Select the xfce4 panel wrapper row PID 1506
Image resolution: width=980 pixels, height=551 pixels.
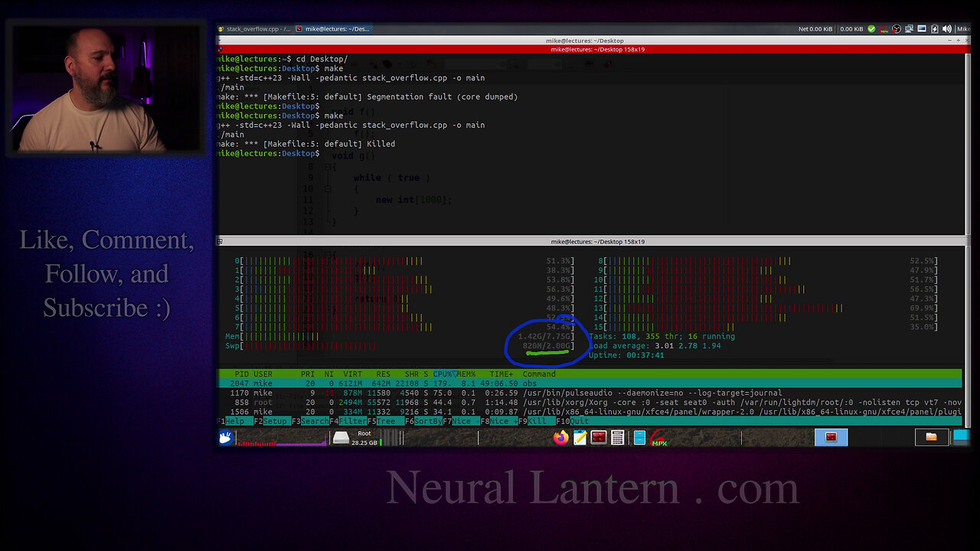590,412
